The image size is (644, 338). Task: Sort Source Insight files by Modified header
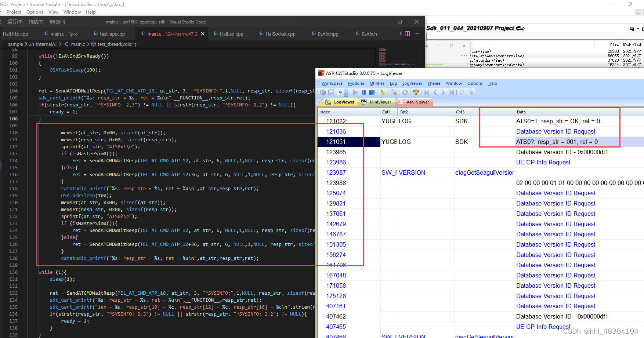632,45
